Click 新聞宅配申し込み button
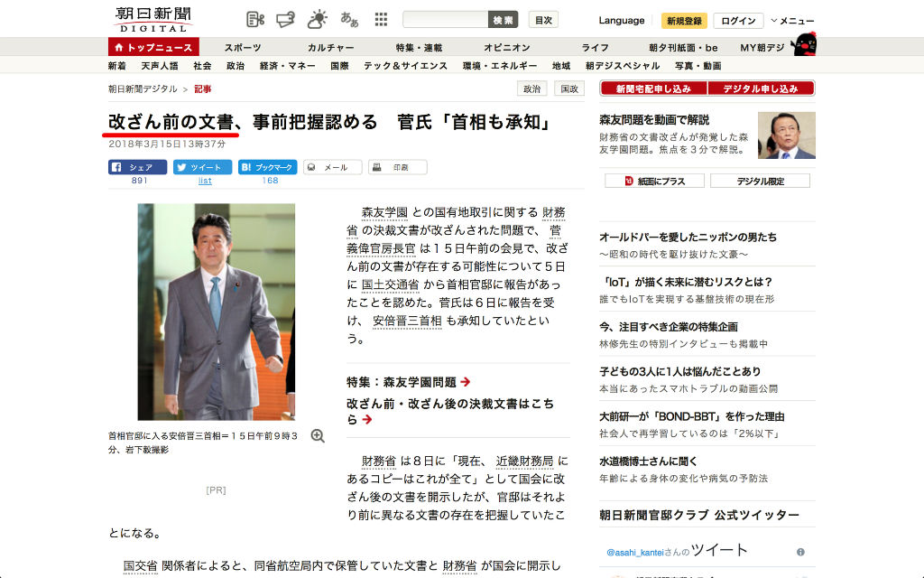The width and height of the screenshot is (924, 578). [x=653, y=89]
